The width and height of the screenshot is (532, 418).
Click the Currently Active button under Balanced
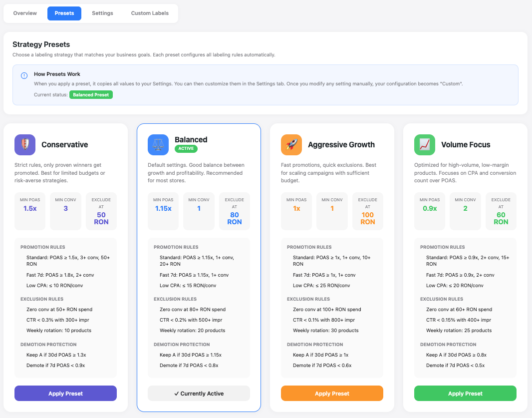pos(199,393)
